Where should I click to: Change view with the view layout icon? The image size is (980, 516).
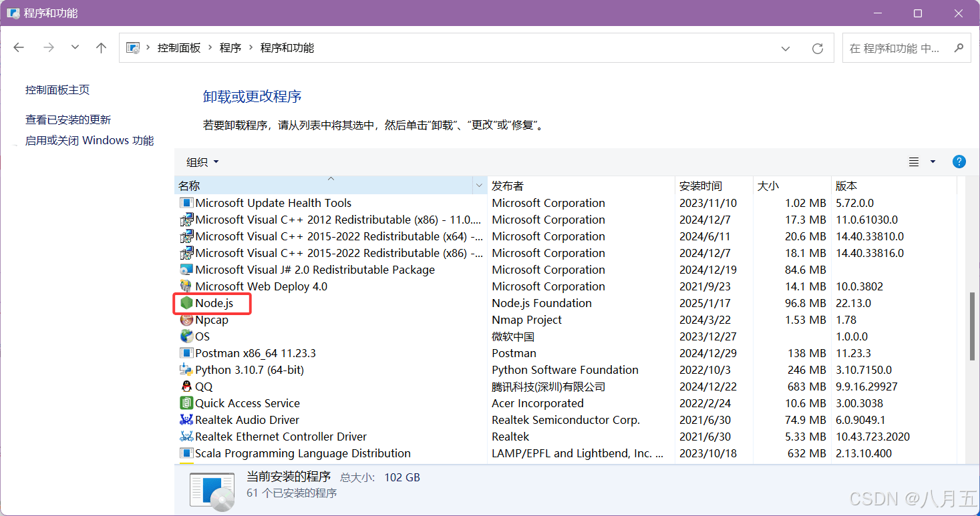(914, 162)
